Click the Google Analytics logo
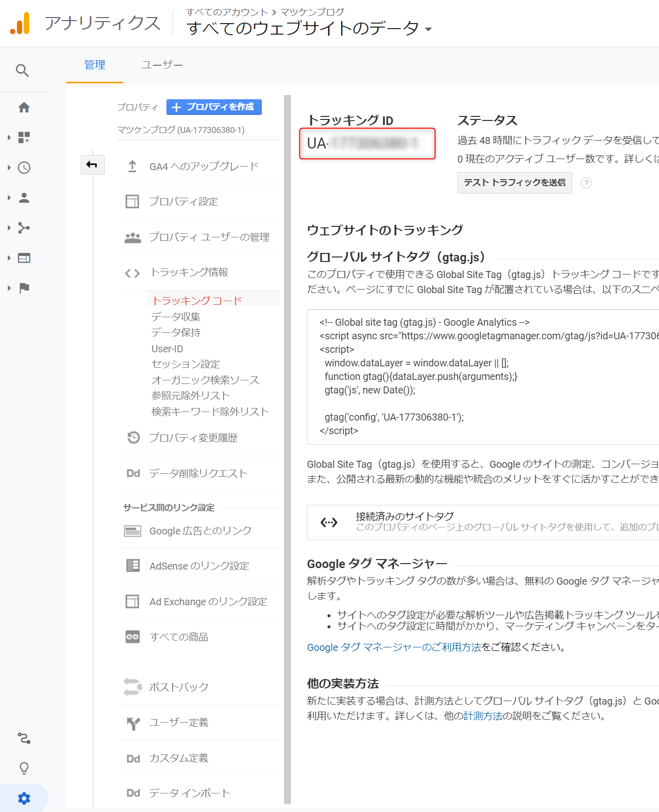Screen dimensions: 659x812 click(x=20, y=23)
